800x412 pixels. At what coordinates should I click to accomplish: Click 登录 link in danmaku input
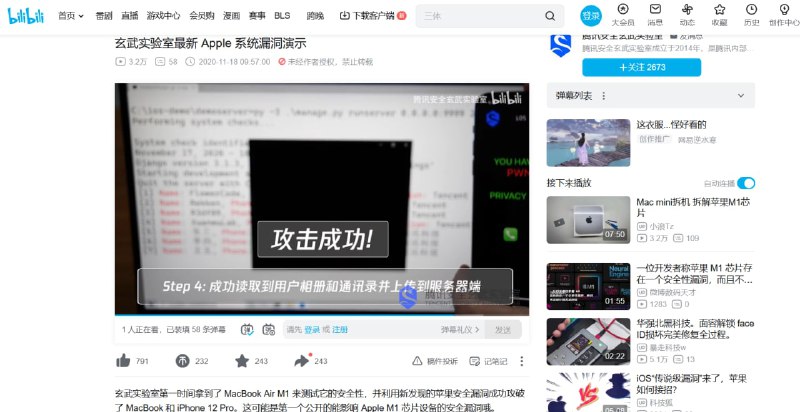(312, 330)
